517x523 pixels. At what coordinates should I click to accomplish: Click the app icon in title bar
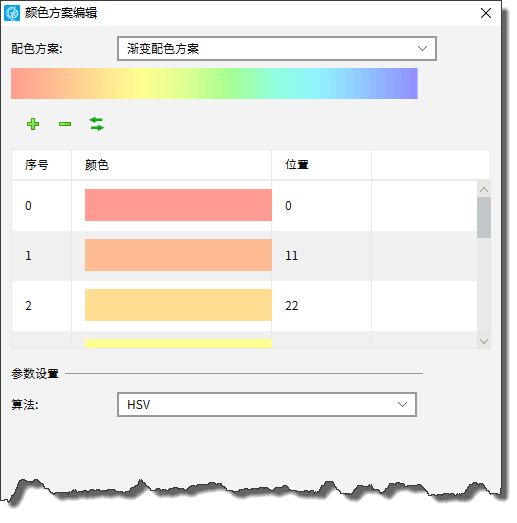click(x=12, y=13)
